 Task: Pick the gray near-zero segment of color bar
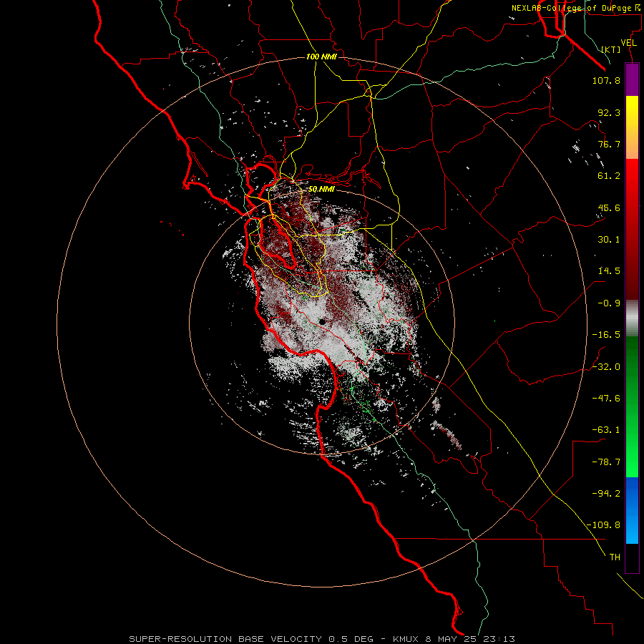[x=632, y=318]
